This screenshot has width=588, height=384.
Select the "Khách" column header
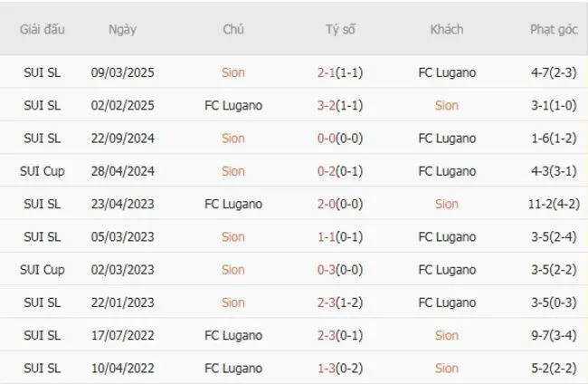(446, 29)
